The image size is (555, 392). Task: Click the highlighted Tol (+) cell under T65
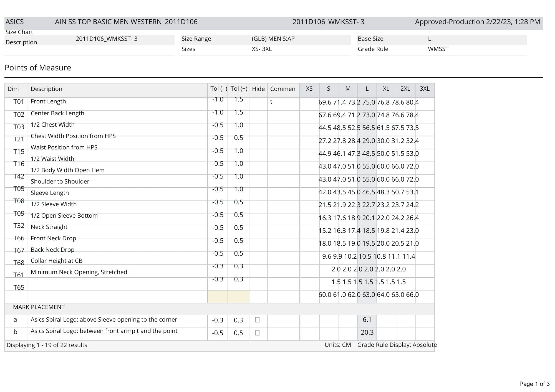(x=238, y=297)
